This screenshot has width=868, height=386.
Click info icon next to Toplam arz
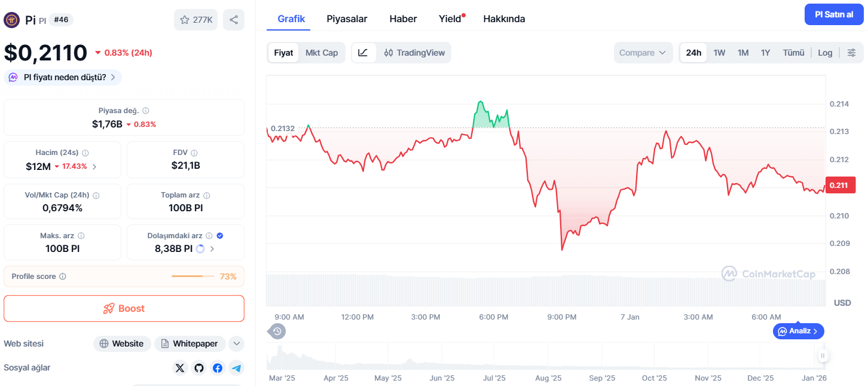click(x=207, y=195)
